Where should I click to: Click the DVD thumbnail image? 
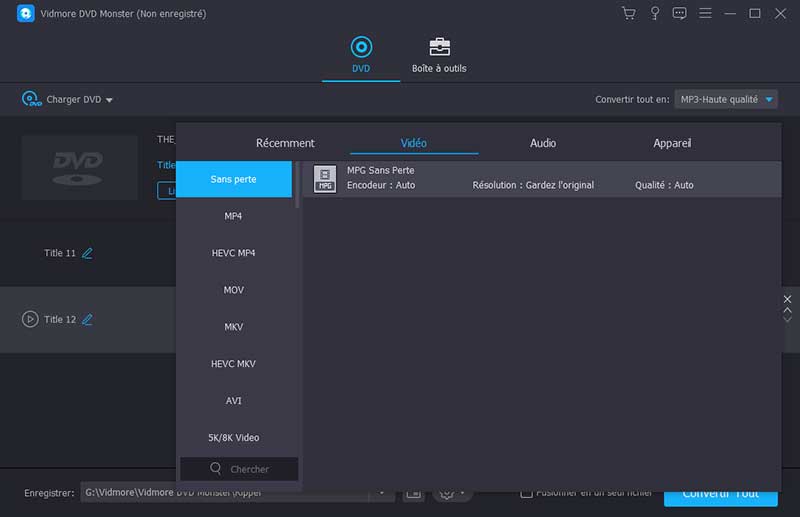79,167
